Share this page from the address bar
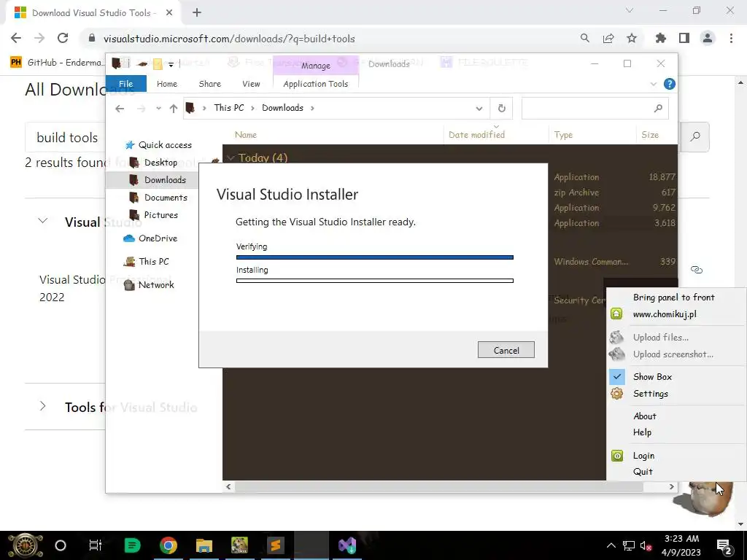This screenshot has height=560, width=747. (608, 38)
